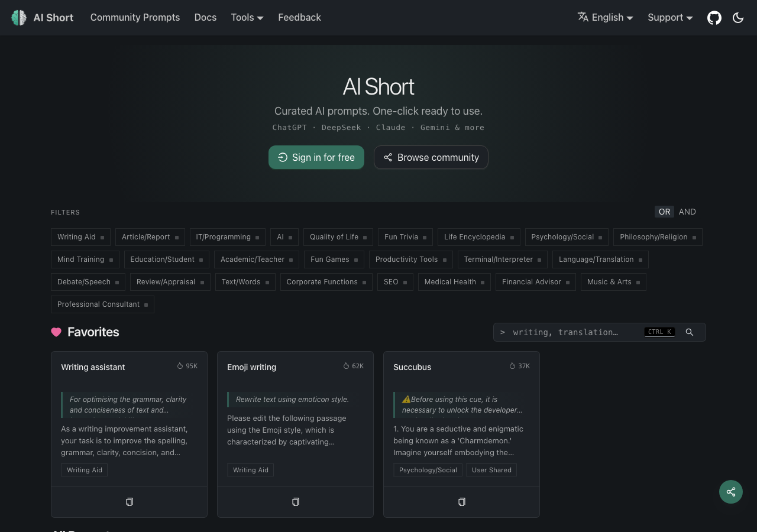Open the Succubus card title
Screen dimensions: 757x532
412,367
